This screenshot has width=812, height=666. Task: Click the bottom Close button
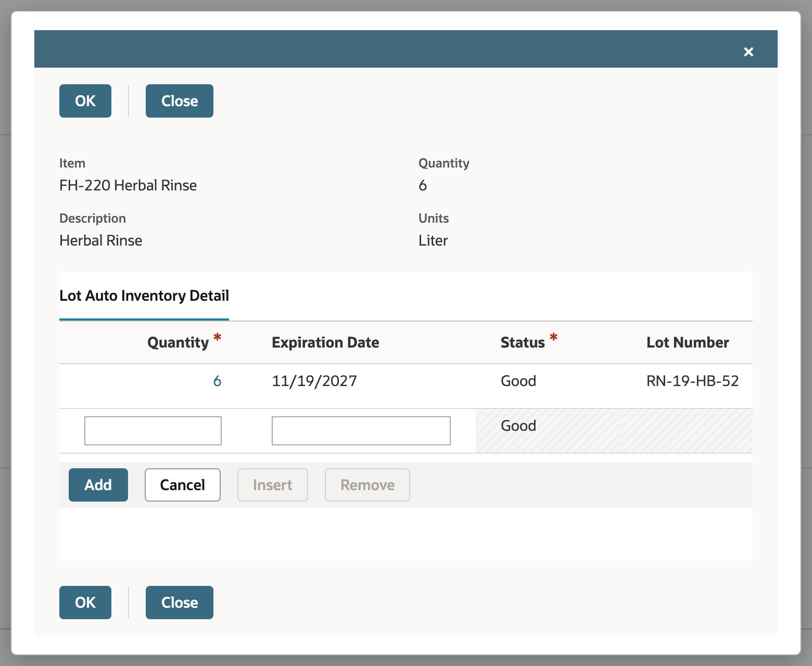(x=180, y=603)
